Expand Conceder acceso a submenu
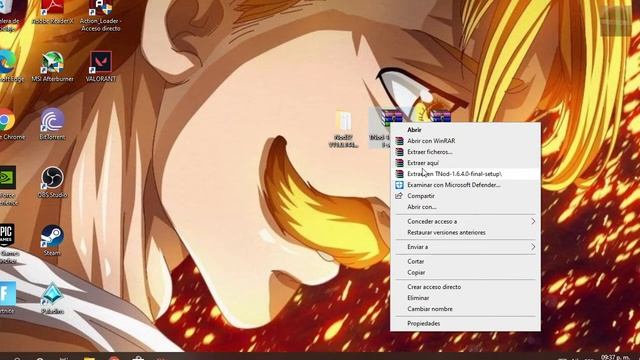Image resolution: width=640 pixels, height=360 pixels. click(465, 221)
